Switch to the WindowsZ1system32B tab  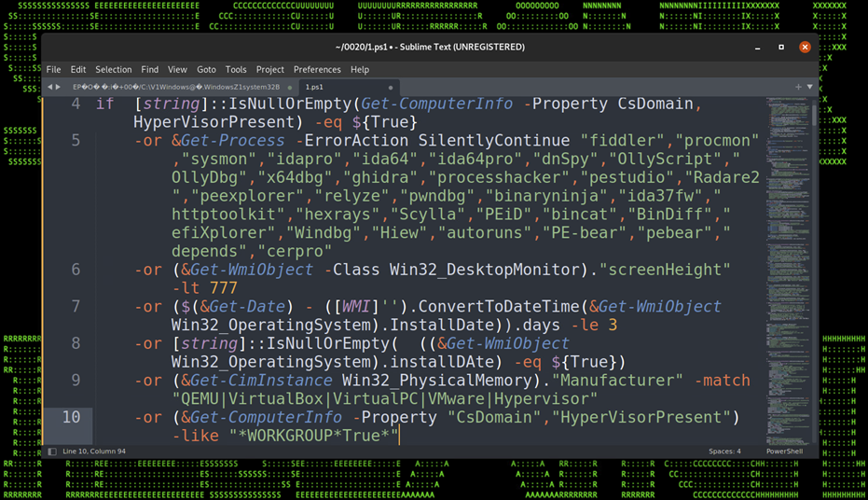(x=177, y=87)
